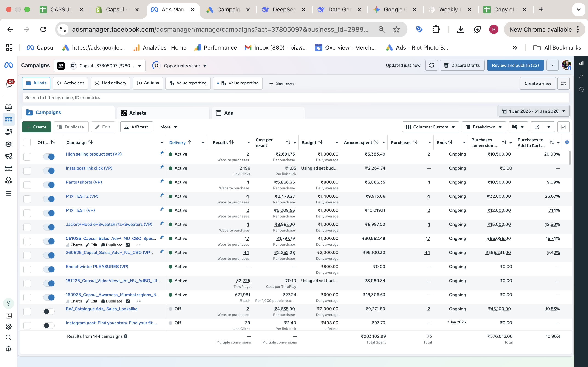Enable BW_Catalogue Ads_Sales_Lookalike campaign toggle
Viewport: 588px width, 367px height.
49,311
